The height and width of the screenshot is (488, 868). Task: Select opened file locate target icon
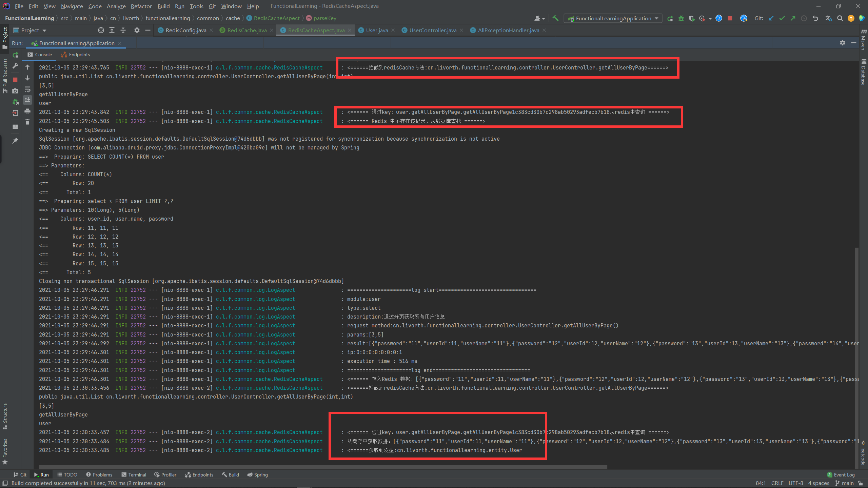coord(101,30)
